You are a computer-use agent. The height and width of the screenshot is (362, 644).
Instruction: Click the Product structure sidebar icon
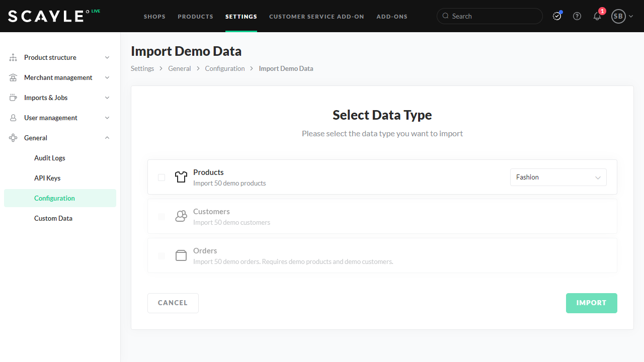[13, 58]
